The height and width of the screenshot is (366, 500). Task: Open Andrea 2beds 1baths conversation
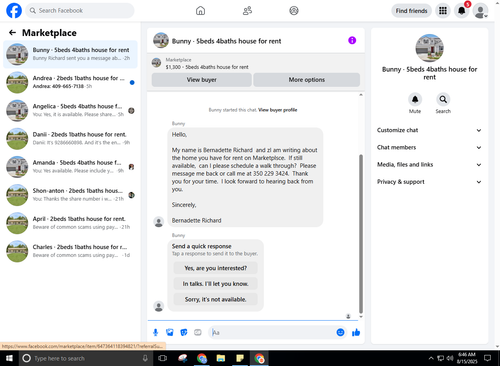(x=70, y=82)
